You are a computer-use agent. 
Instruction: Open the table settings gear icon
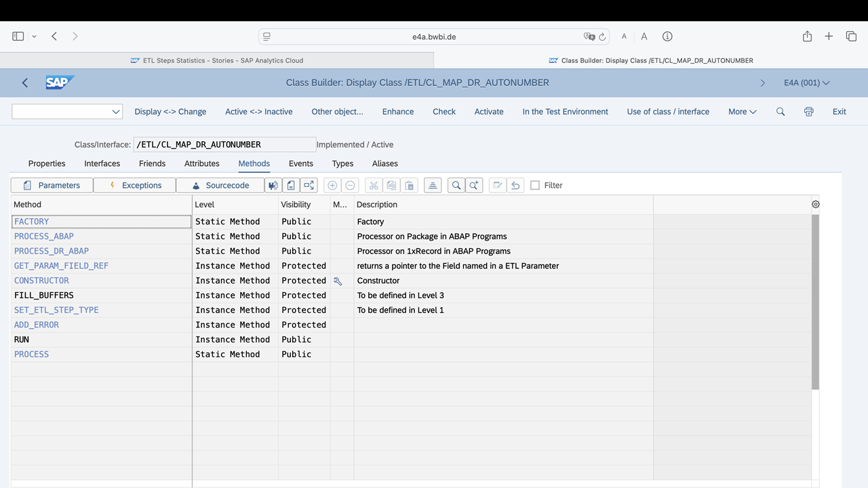click(x=815, y=204)
